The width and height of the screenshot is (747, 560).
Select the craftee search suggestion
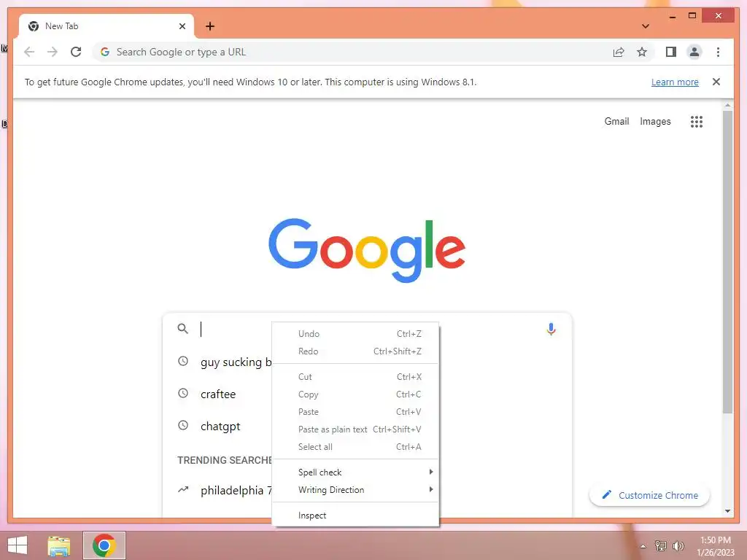(x=217, y=394)
